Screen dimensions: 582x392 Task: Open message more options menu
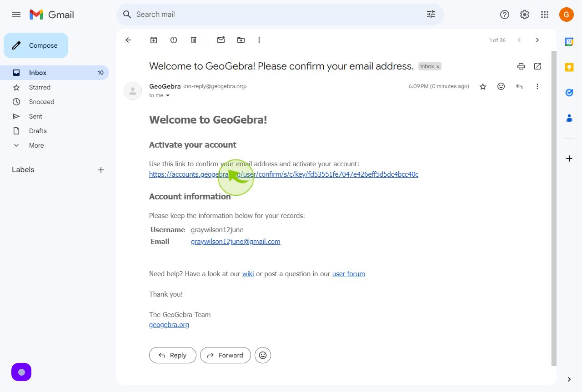[x=537, y=86]
